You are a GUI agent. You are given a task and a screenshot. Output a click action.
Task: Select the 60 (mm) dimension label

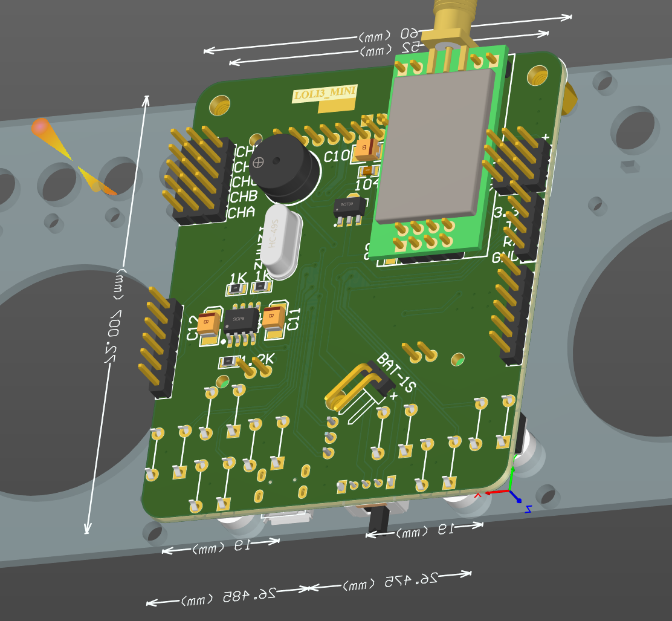pyautogui.click(x=389, y=34)
